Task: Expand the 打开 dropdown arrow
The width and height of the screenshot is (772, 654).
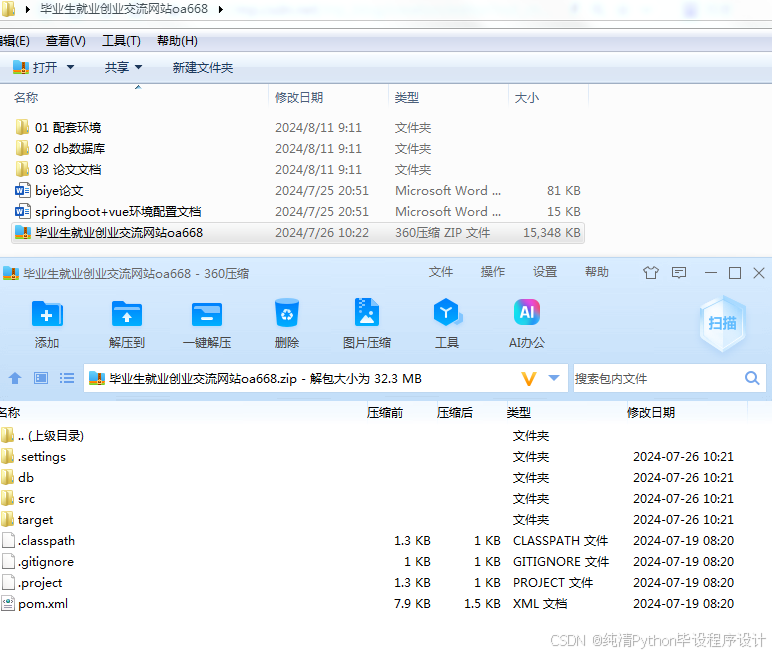Action: [70, 67]
